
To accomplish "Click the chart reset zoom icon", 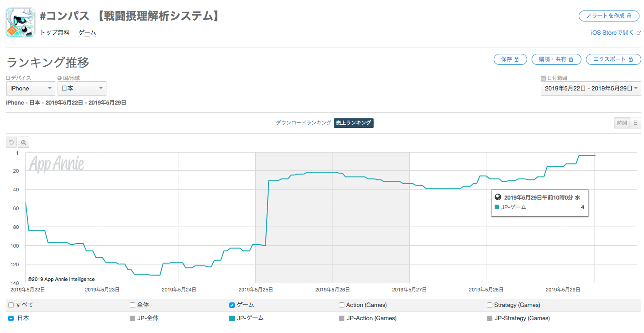I will [11, 143].
